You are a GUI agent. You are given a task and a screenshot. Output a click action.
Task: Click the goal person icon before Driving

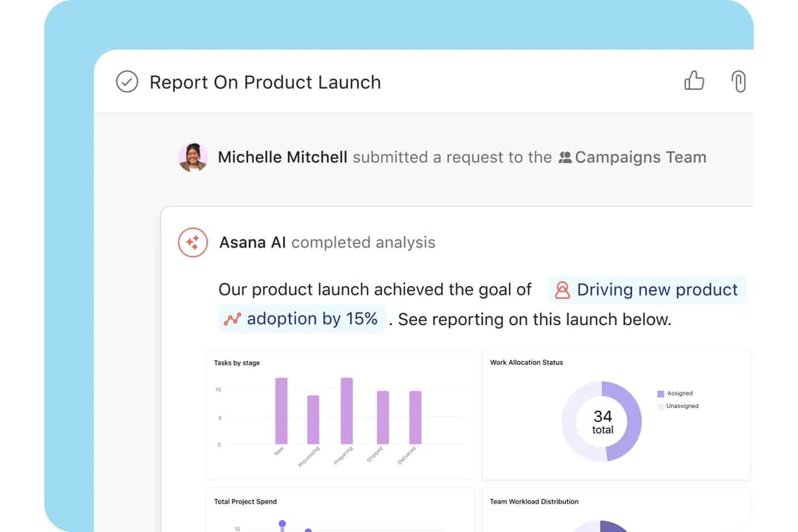[x=562, y=290]
